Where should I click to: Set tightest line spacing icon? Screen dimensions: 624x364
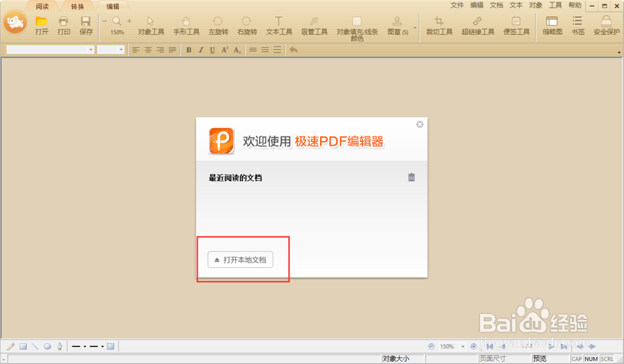click(253, 50)
